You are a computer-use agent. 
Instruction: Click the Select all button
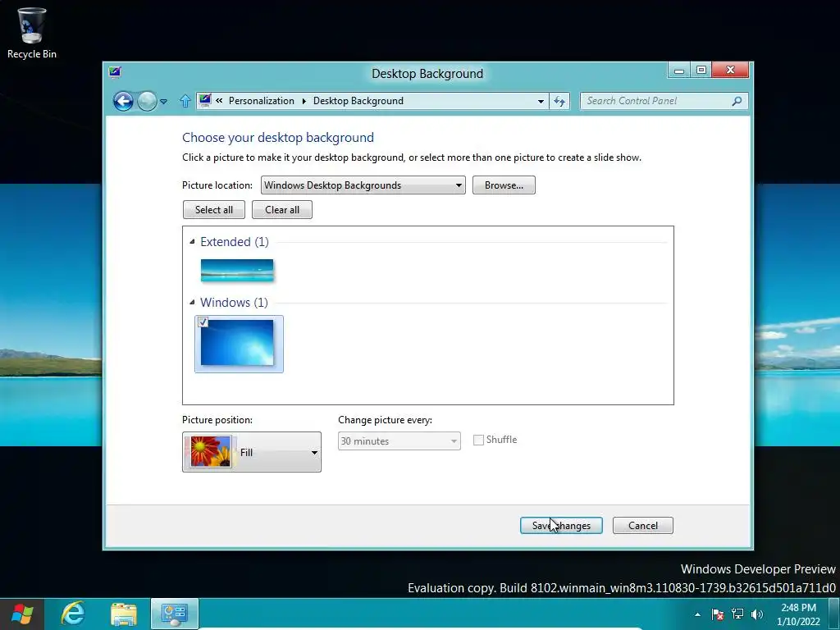pyautogui.click(x=214, y=209)
